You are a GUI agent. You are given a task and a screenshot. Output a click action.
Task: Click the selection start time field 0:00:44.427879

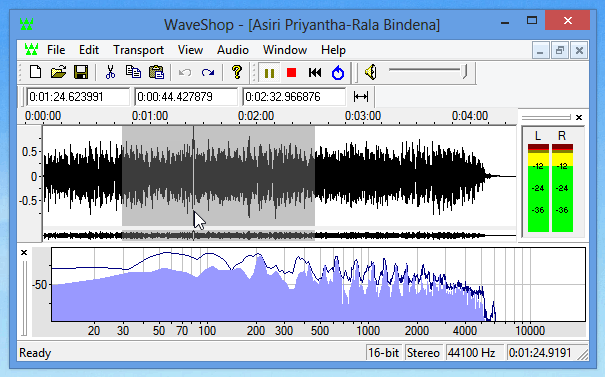click(186, 96)
